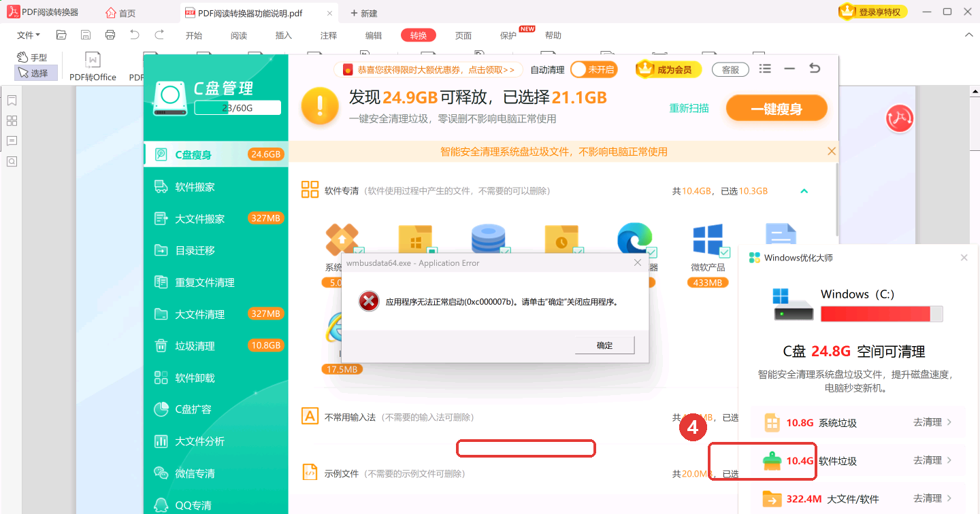
Task: Click the red floating PDF convert icon
Action: pos(899,118)
